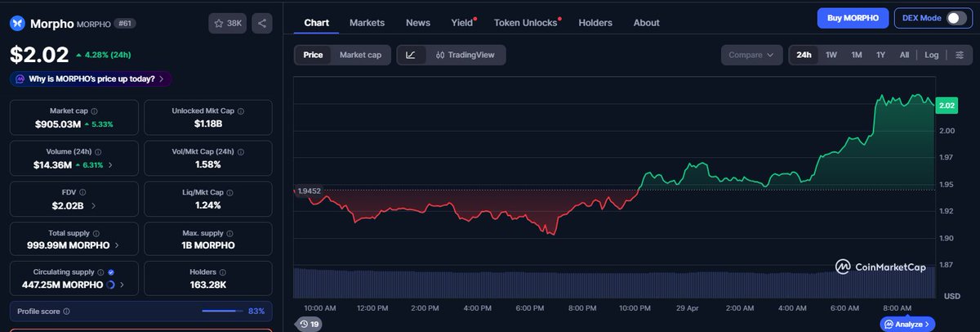Open the About tab
This screenshot has width=980, height=332.
pos(646,22)
